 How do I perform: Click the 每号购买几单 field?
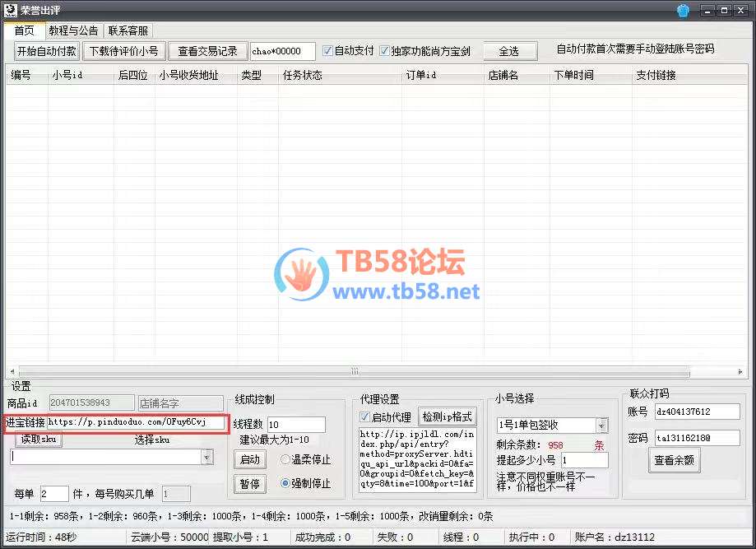pyautogui.click(x=175, y=494)
